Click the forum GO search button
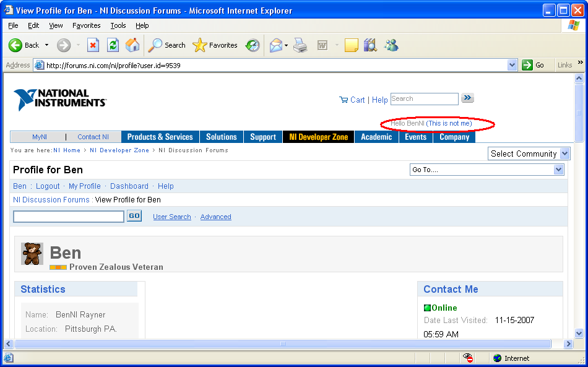The height and width of the screenshot is (367, 588). point(134,216)
